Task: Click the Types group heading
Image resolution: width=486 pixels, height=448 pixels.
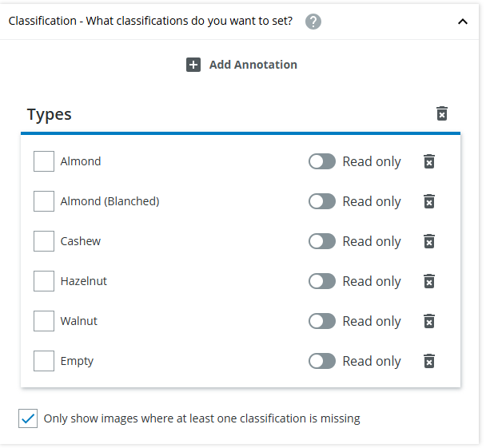Action: pos(50,114)
